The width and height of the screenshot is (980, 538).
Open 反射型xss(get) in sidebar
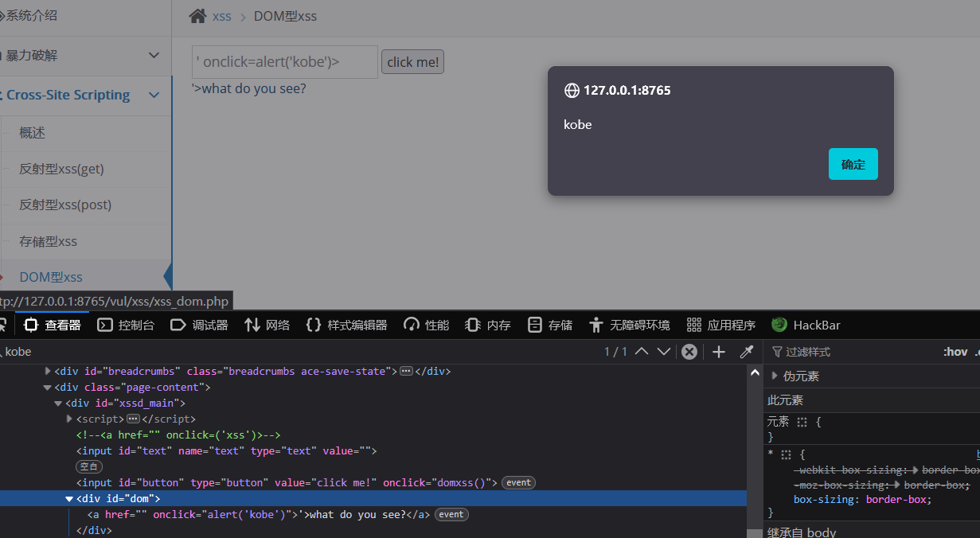(61, 169)
